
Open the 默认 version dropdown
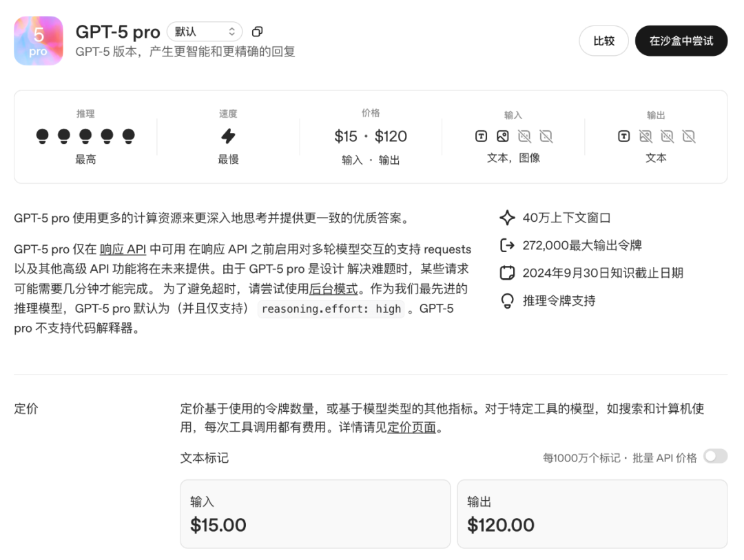tap(205, 32)
